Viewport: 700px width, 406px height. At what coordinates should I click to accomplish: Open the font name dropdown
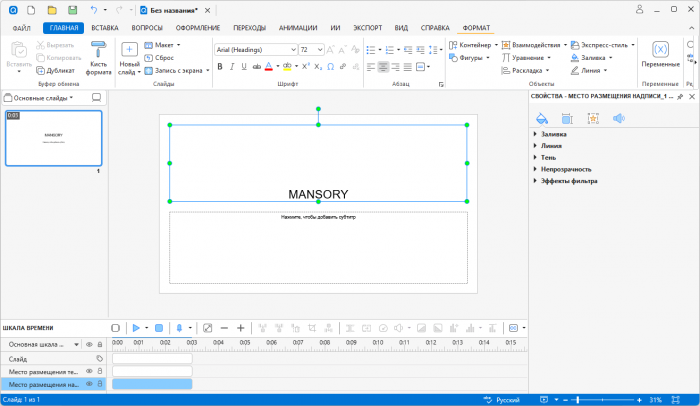click(x=292, y=49)
